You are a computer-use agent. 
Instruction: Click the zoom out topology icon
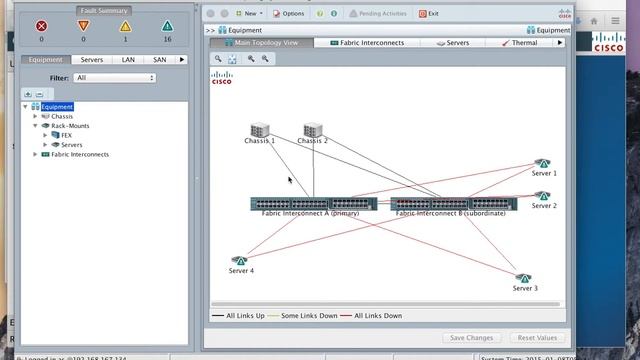(x=265, y=59)
